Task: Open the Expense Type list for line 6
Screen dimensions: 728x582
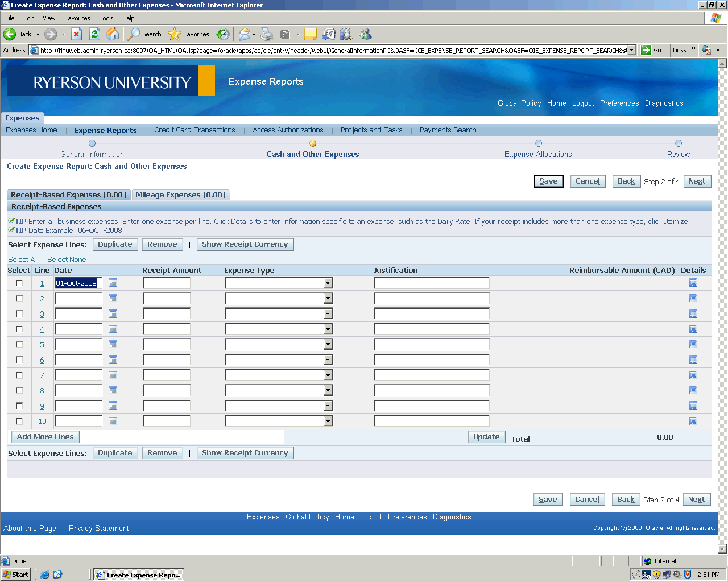Action: (328, 360)
